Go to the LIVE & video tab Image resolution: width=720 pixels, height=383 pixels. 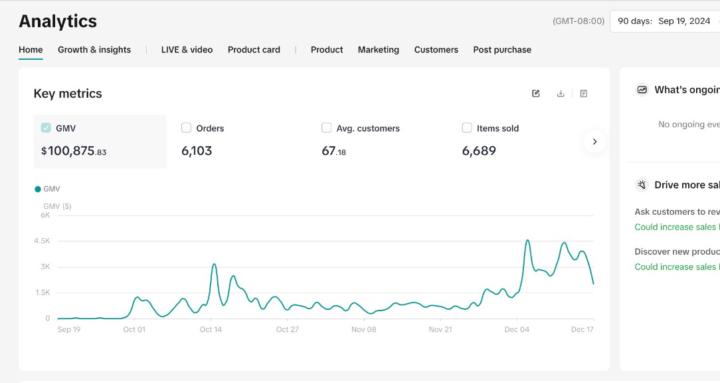point(187,50)
